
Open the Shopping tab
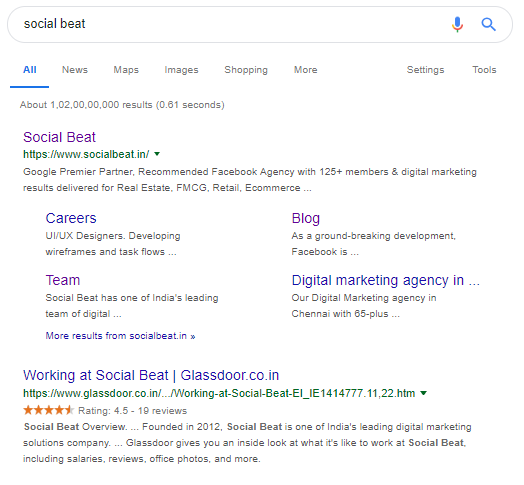point(246,70)
